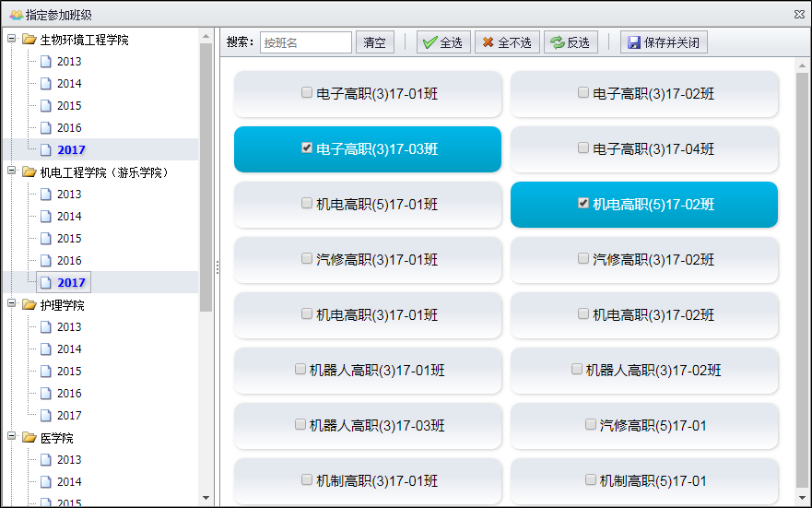Image resolution: width=812 pixels, height=508 pixels.
Task: Collapse the 医学院 tree node
Action: [11, 436]
